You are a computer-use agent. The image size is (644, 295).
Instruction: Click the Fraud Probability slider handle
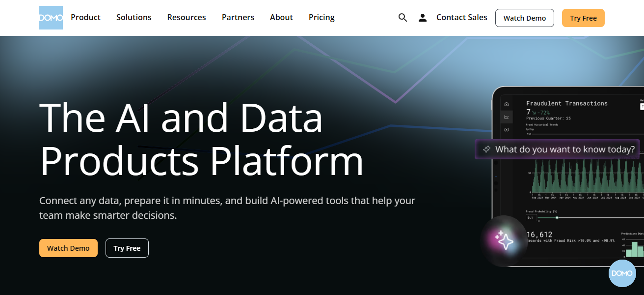[x=557, y=217]
